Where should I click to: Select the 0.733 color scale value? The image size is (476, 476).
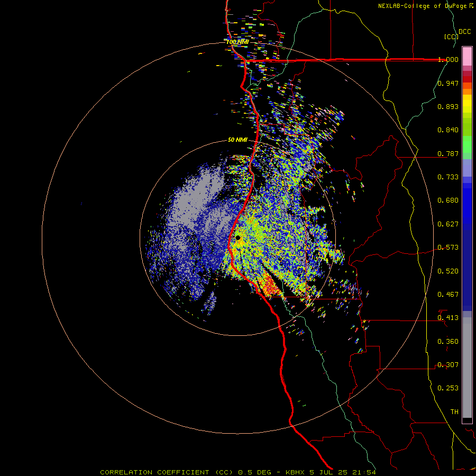point(448,177)
